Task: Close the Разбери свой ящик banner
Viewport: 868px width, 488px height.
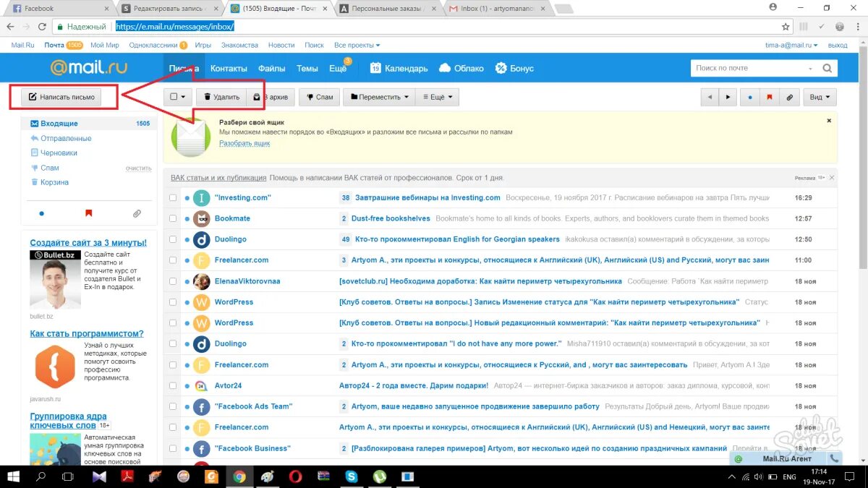Action: pyautogui.click(x=829, y=121)
